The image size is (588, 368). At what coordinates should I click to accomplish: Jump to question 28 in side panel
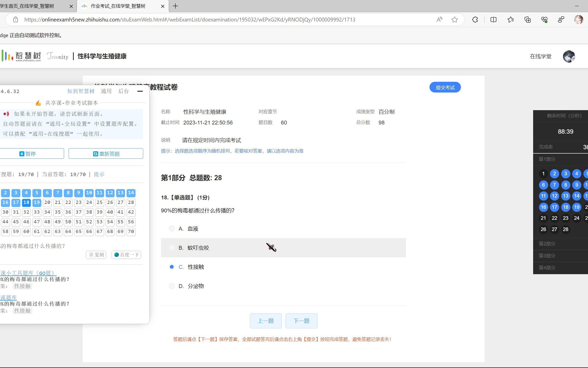pos(566,229)
